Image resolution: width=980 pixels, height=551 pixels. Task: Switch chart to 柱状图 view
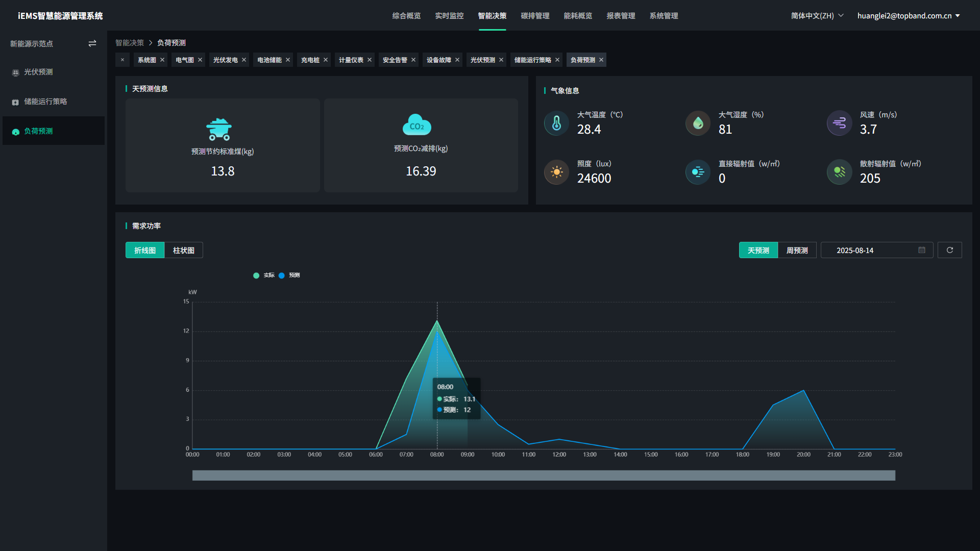pos(183,251)
